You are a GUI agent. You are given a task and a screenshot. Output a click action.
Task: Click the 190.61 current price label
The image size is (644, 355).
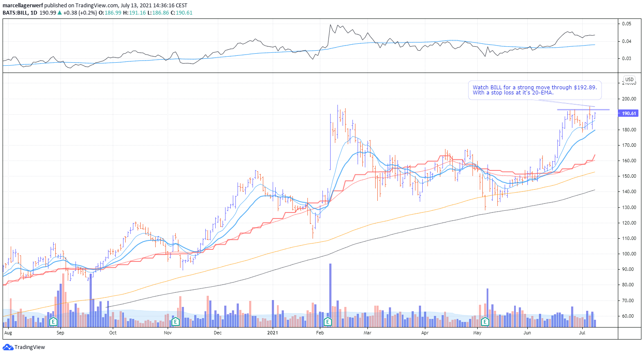click(x=629, y=113)
